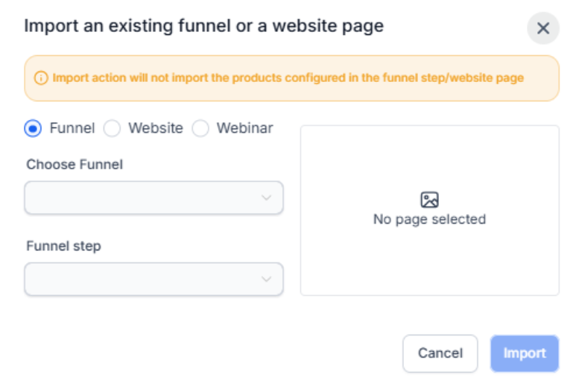This screenshot has width=579, height=392.
Task: Click the 'Choose Funnel' field label
Action: pyautogui.click(x=75, y=165)
